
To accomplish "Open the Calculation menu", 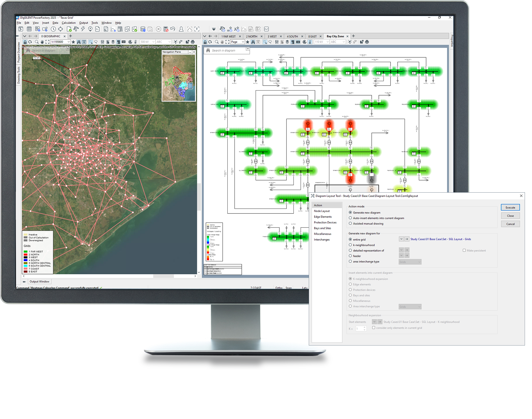I will tap(69, 23).
